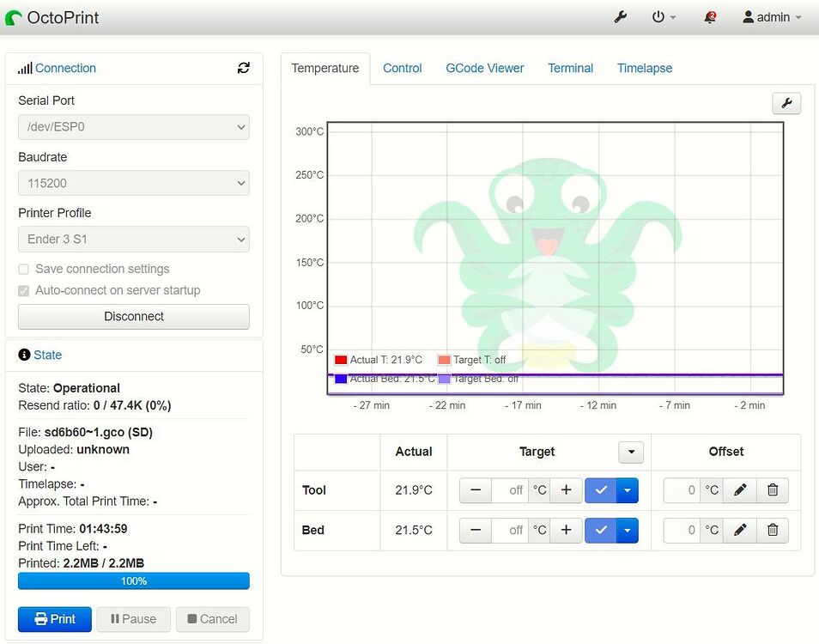Edit the Bed offset using pencil icon
819x644 pixels.
(739, 530)
